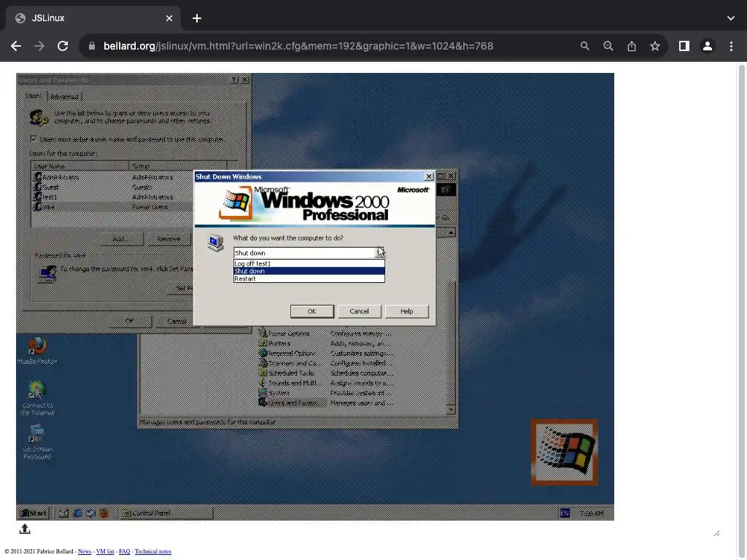Image resolution: width=747 pixels, height=560 pixels.
Task: Click the zoom out magnifier in address bar
Action: (x=608, y=46)
